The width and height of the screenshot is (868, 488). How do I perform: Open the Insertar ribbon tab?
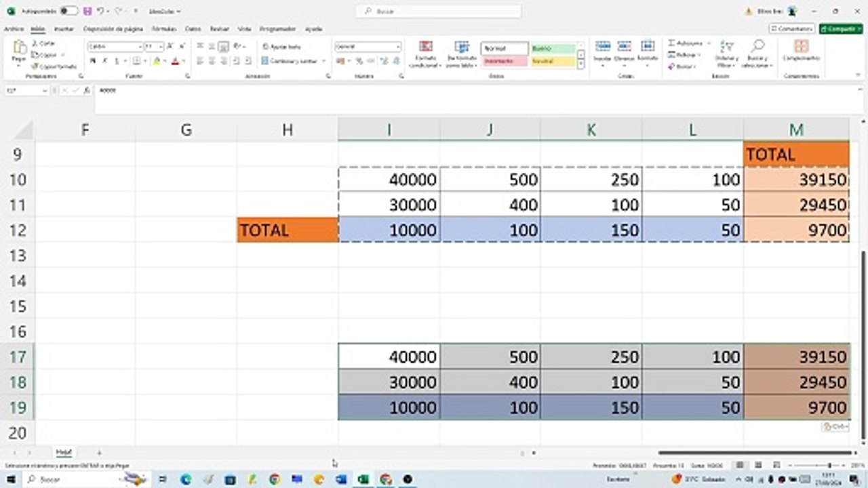64,29
